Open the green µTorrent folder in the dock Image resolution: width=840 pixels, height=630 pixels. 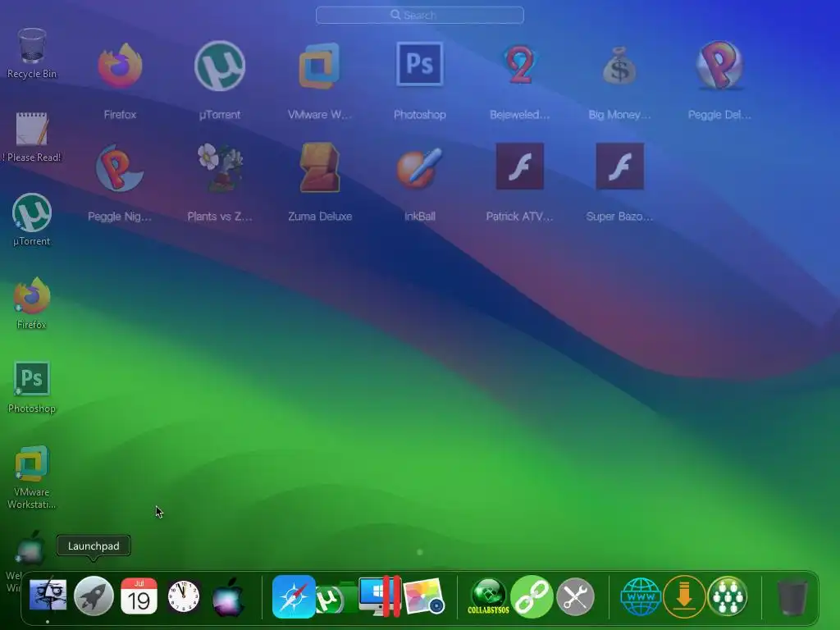coord(336,599)
